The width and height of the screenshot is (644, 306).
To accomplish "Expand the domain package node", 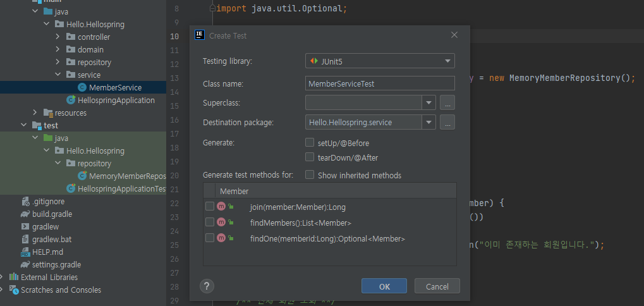I will tap(58, 50).
